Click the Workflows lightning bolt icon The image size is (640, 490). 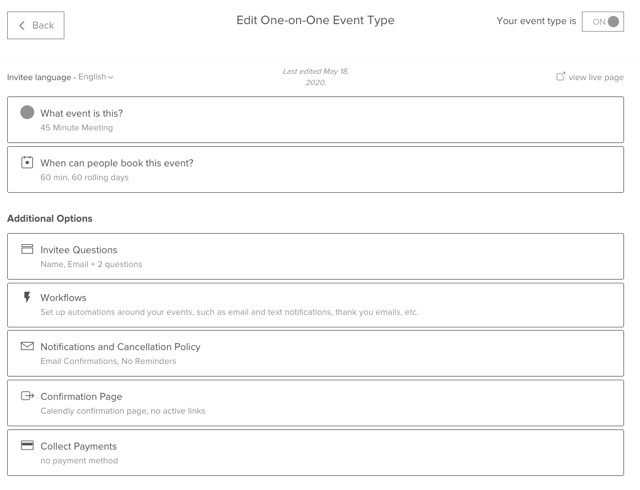[x=27, y=297]
